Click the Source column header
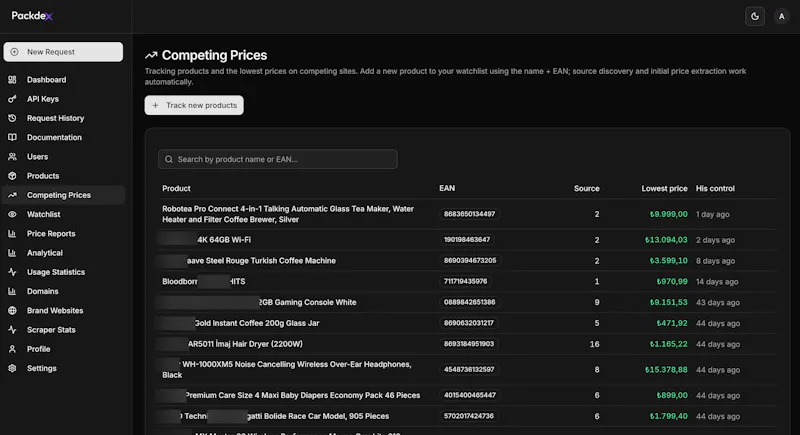Screen dimensions: 800x435 (x=587, y=189)
